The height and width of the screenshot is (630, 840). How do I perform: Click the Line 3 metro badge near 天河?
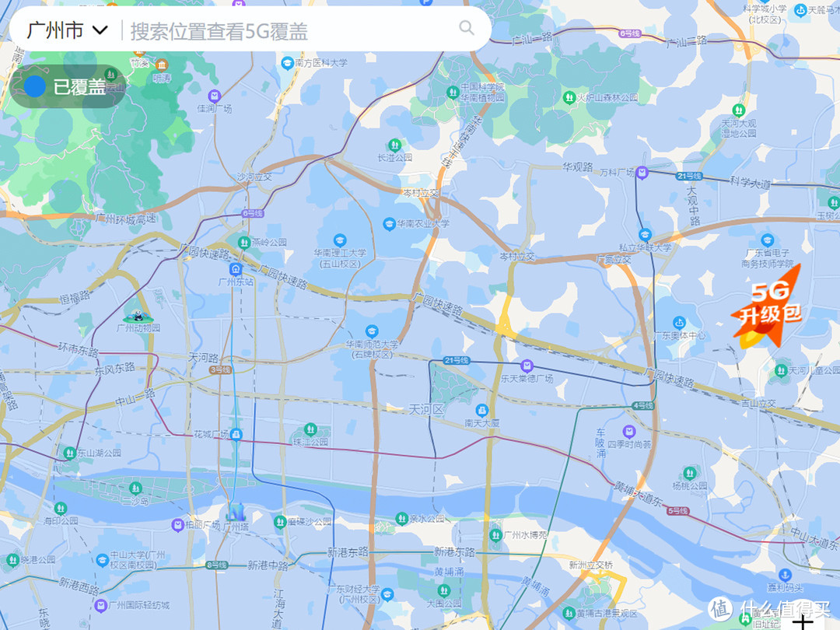221,370
